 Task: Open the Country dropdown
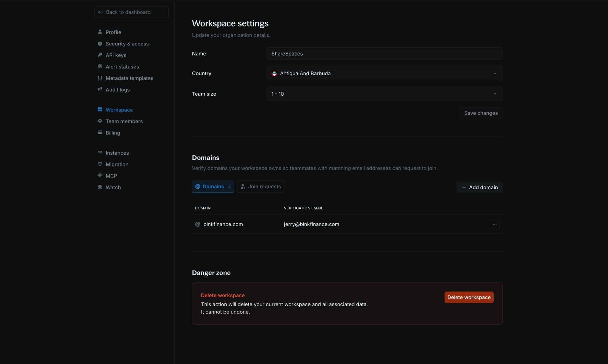pos(384,73)
